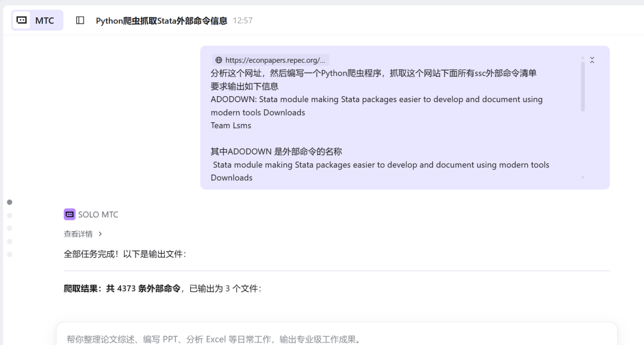Jump to the second conversation navigation dot

10,215
